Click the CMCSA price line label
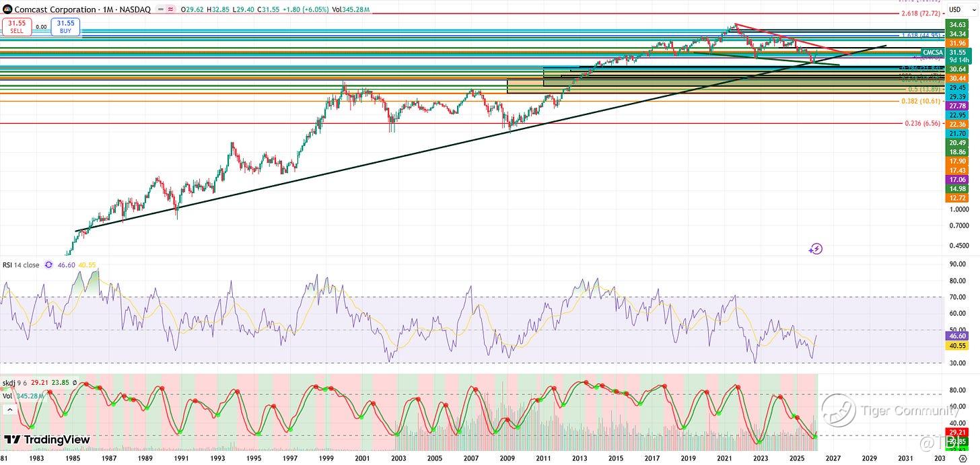Screen dimensions: 980x465 point(932,52)
